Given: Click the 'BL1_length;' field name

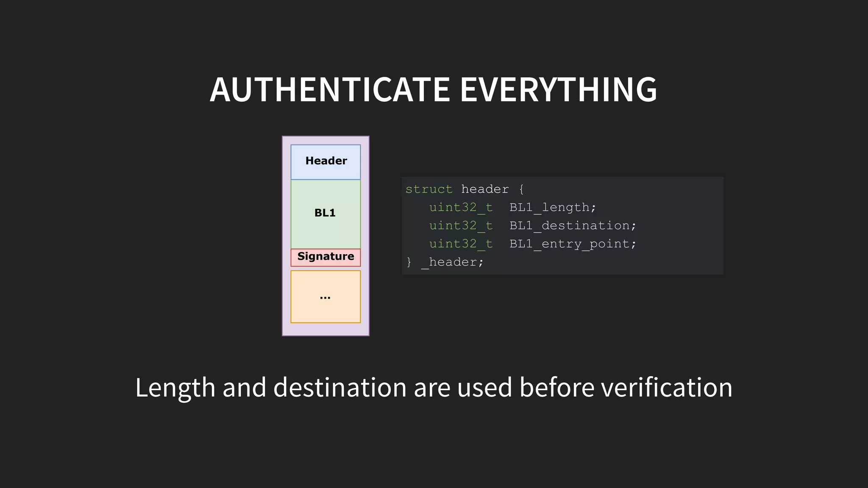Looking at the screenshot, I should 553,207.
